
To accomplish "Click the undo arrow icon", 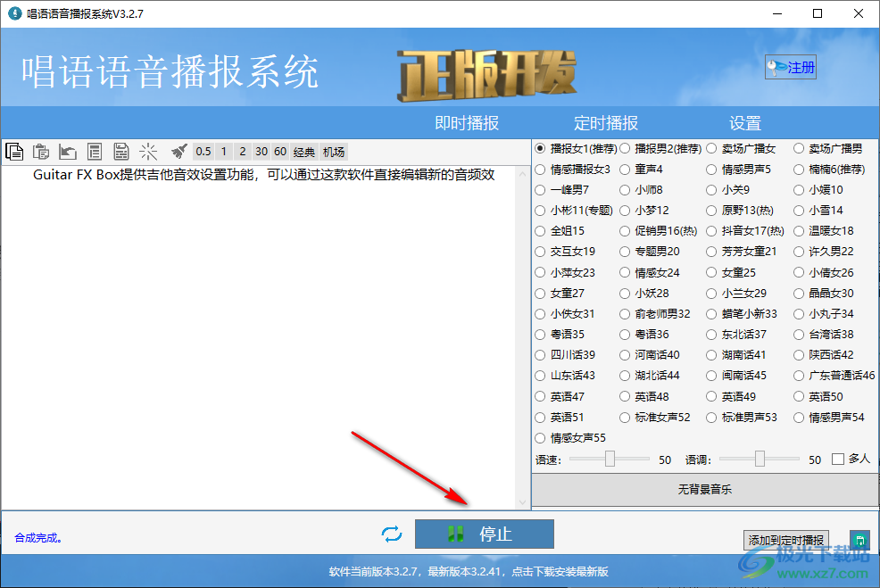I will pos(68,151).
